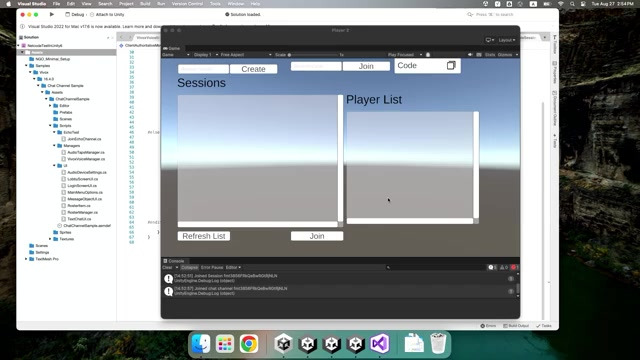Click the Create session button
640x360 pixels.
(x=253, y=69)
